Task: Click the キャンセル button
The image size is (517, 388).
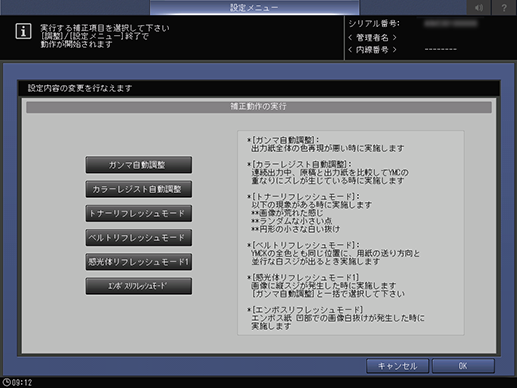Action: click(397, 366)
